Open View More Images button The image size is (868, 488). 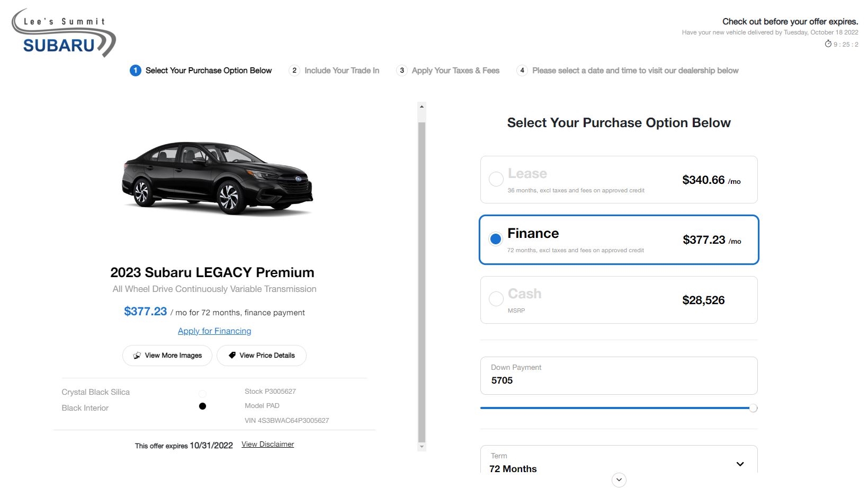point(167,356)
